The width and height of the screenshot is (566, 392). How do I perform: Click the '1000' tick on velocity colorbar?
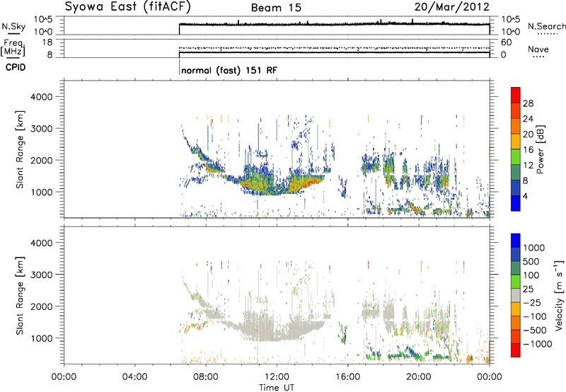(x=534, y=248)
